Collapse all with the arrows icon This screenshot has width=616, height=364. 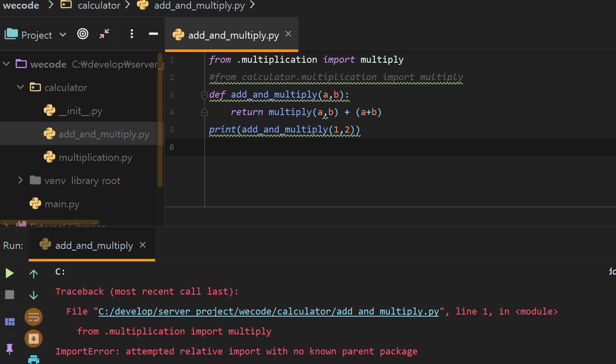pyautogui.click(x=104, y=34)
